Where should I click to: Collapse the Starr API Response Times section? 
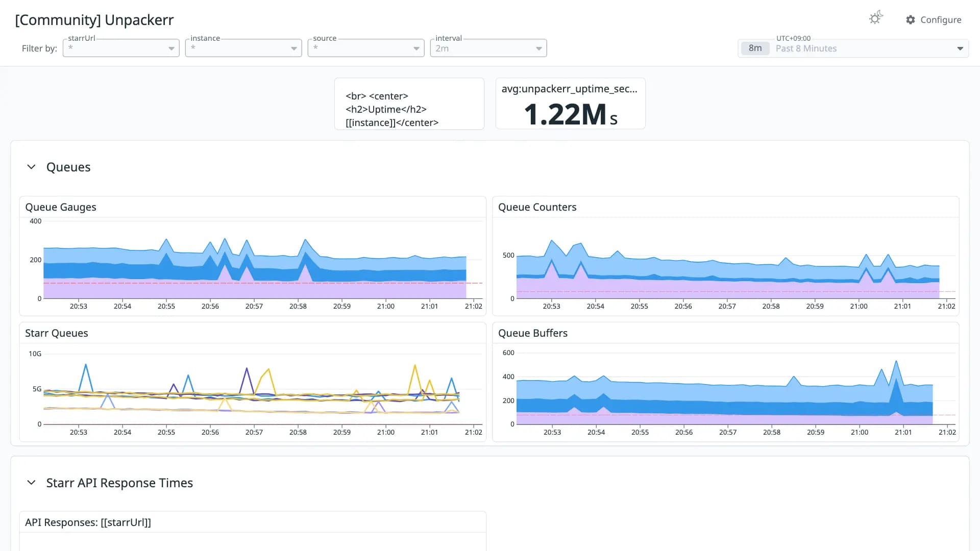[x=31, y=483]
